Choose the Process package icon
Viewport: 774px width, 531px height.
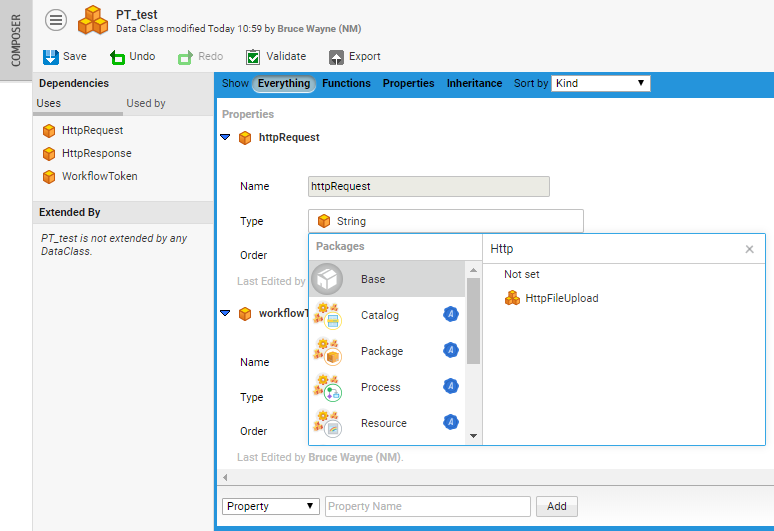pyautogui.click(x=327, y=387)
